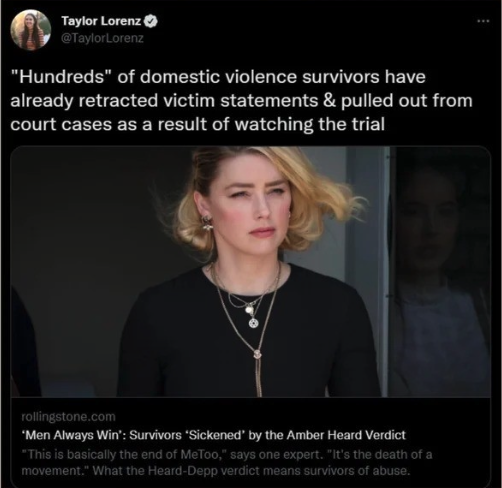The image size is (502, 488).
Task: Click the article description starting 'This is basically'
Action: coord(227,463)
